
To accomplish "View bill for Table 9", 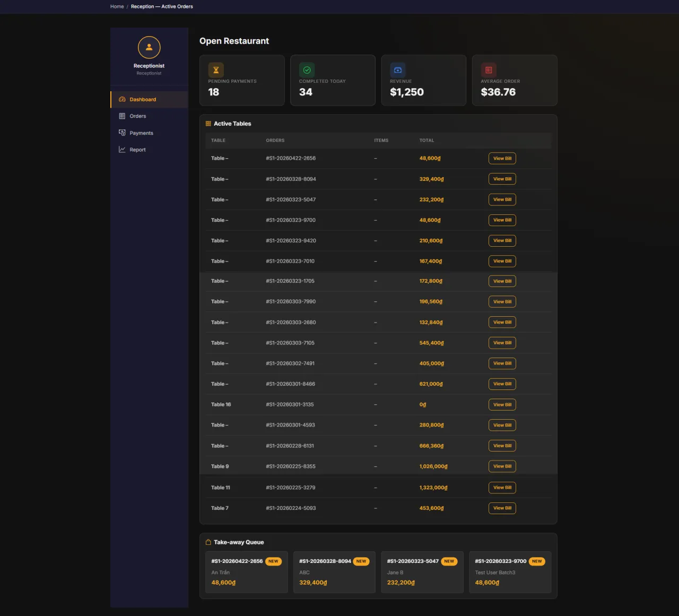I will click(x=502, y=466).
